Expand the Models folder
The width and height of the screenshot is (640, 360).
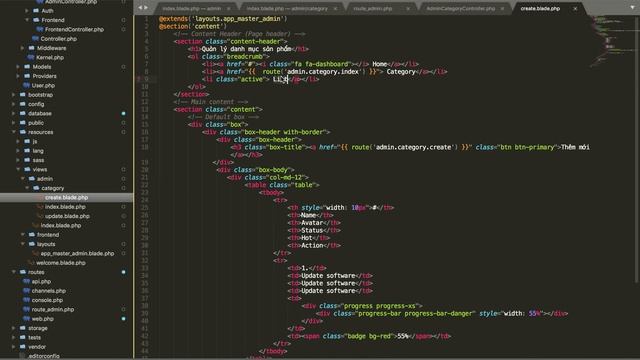[18, 67]
